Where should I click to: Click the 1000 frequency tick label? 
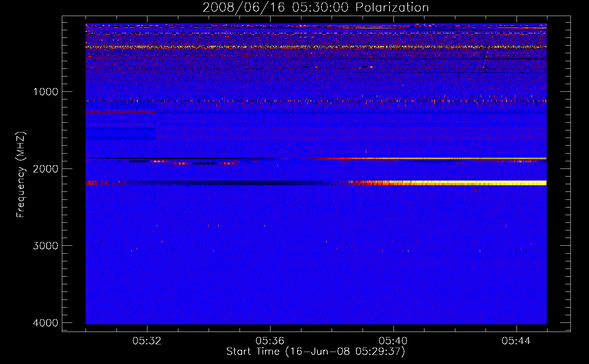[46, 92]
